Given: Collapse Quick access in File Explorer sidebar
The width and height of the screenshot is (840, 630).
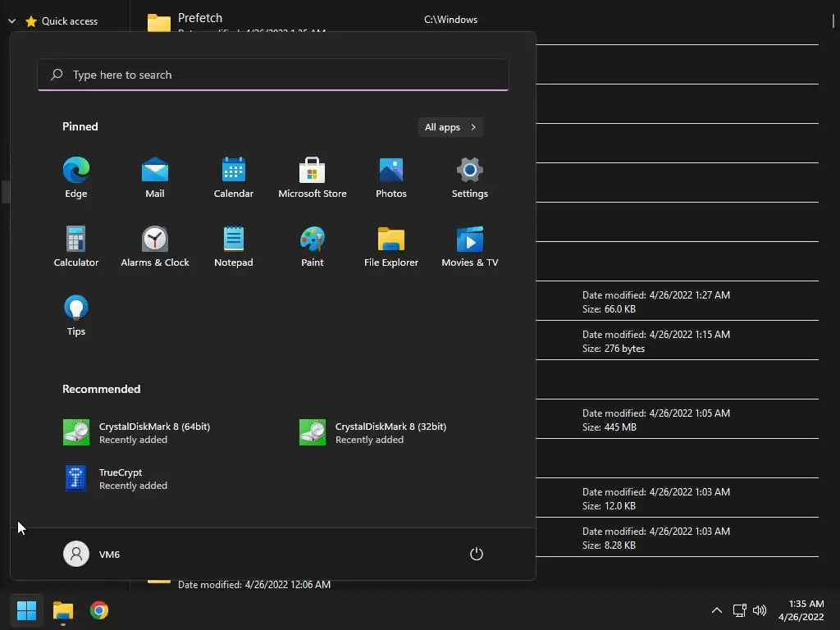Looking at the screenshot, I should point(11,21).
